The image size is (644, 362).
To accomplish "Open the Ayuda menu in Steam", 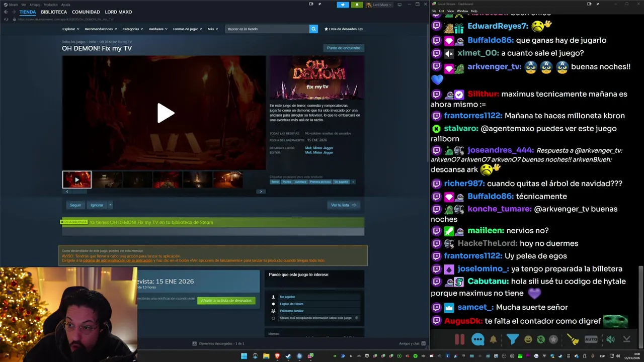I will pyautogui.click(x=66, y=5).
